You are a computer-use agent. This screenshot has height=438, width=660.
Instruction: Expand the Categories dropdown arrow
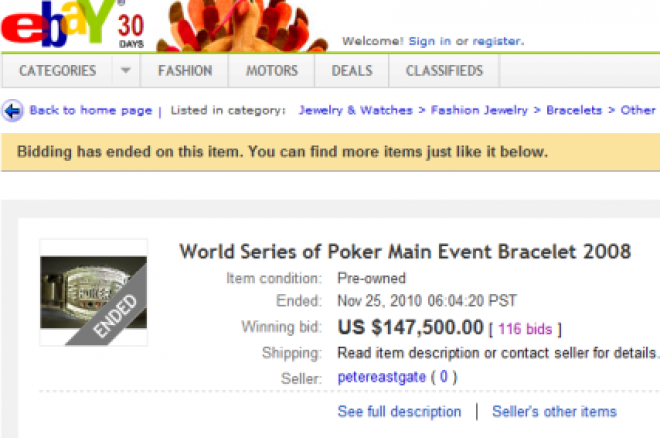pyautogui.click(x=125, y=71)
